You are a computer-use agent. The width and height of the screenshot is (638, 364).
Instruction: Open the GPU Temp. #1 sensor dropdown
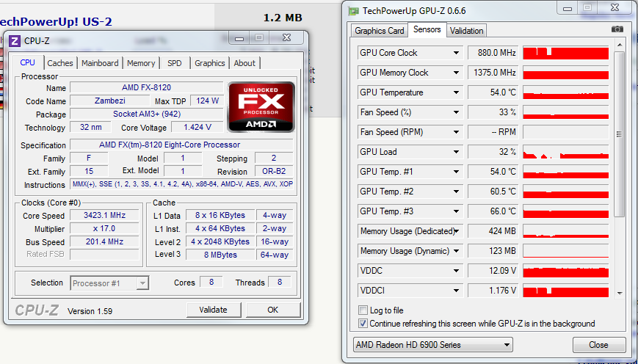[x=456, y=172]
